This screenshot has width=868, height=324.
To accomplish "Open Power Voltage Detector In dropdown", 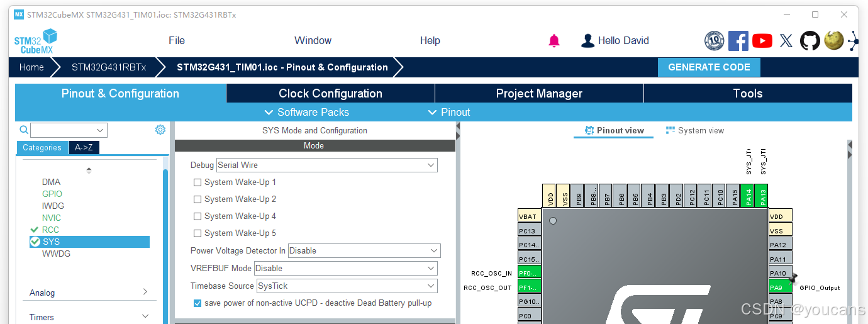I will pos(364,250).
